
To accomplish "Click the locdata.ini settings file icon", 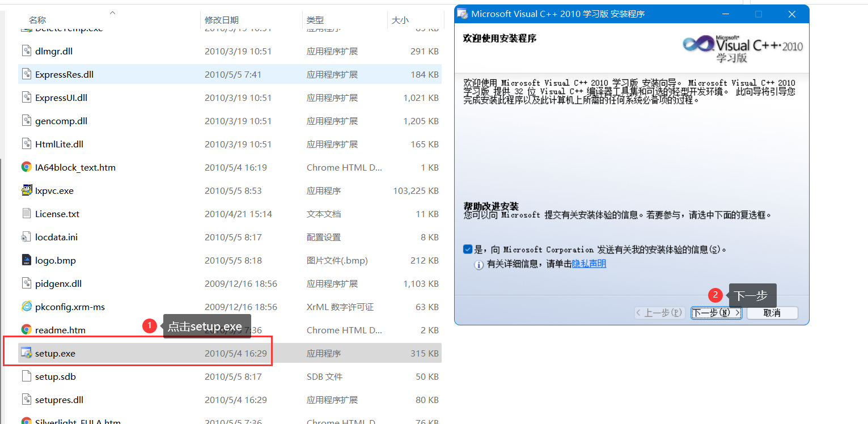I will [x=26, y=237].
